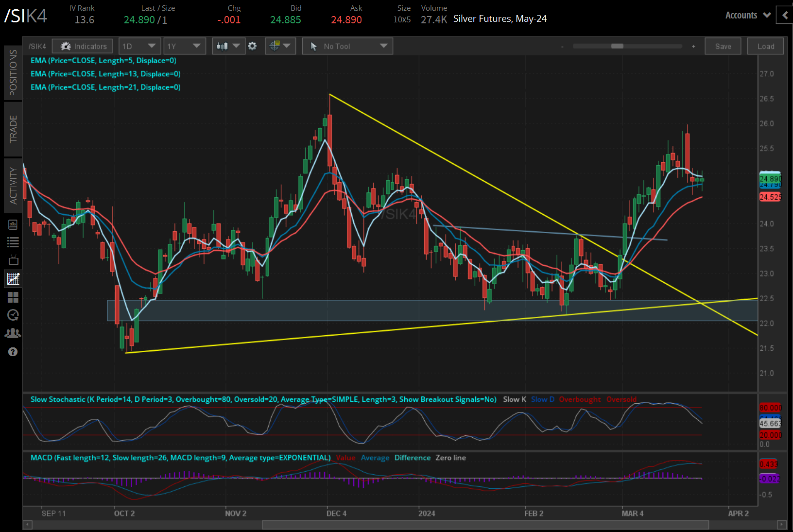This screenshot has height=532, width=793.
Task: Expand the 1D interval dropdown
Action: [139, 46]
